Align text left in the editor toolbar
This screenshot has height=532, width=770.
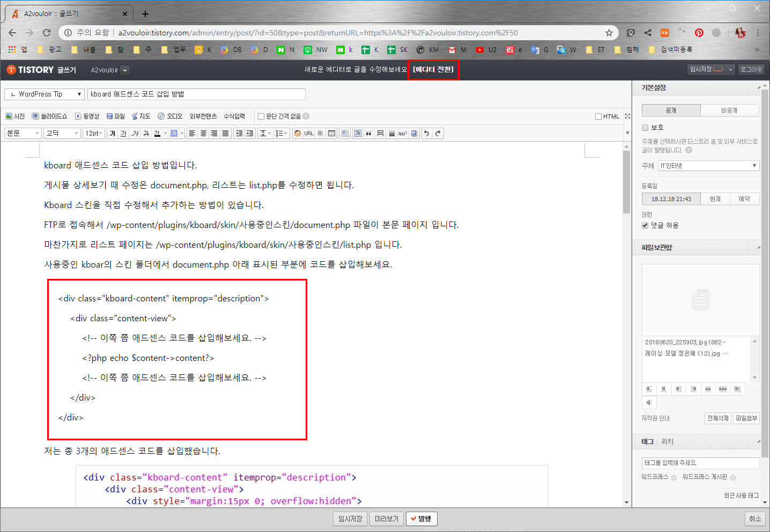(x=192, y=134)
